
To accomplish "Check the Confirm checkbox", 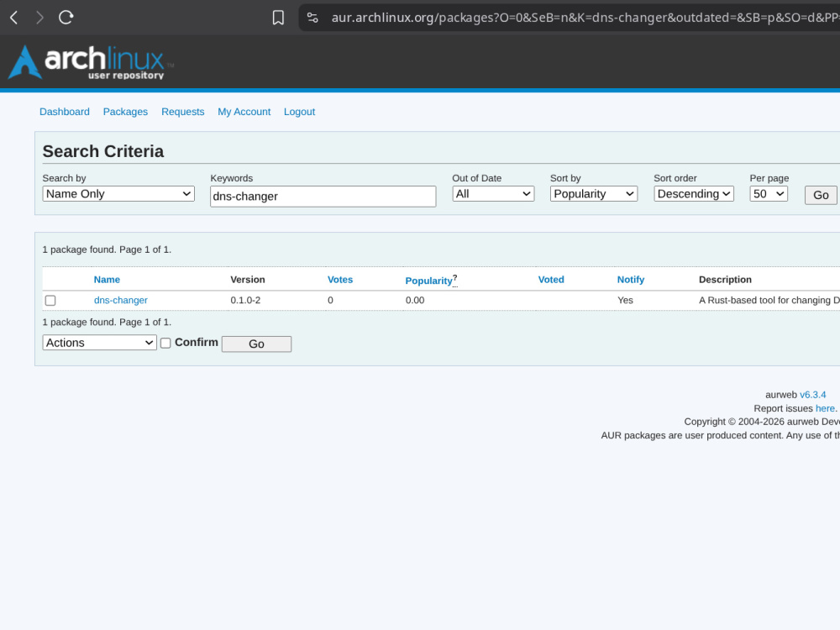I will click(x=165, y=343).
